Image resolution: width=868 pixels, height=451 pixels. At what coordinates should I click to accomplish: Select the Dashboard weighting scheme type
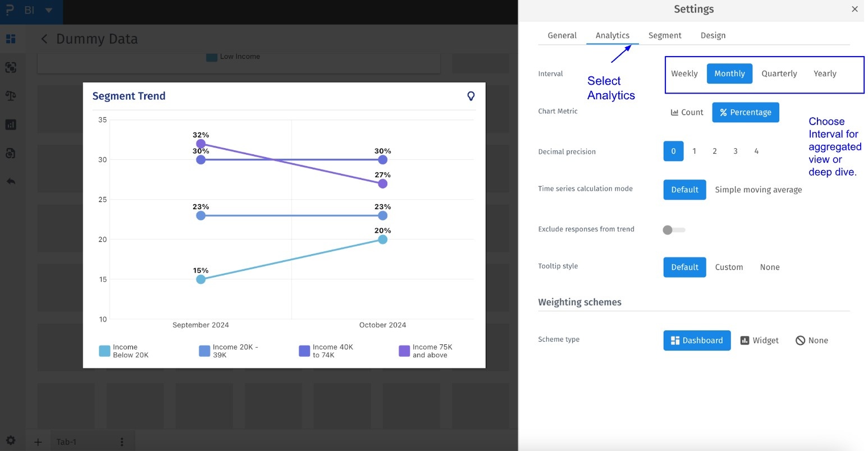point(697,340)
